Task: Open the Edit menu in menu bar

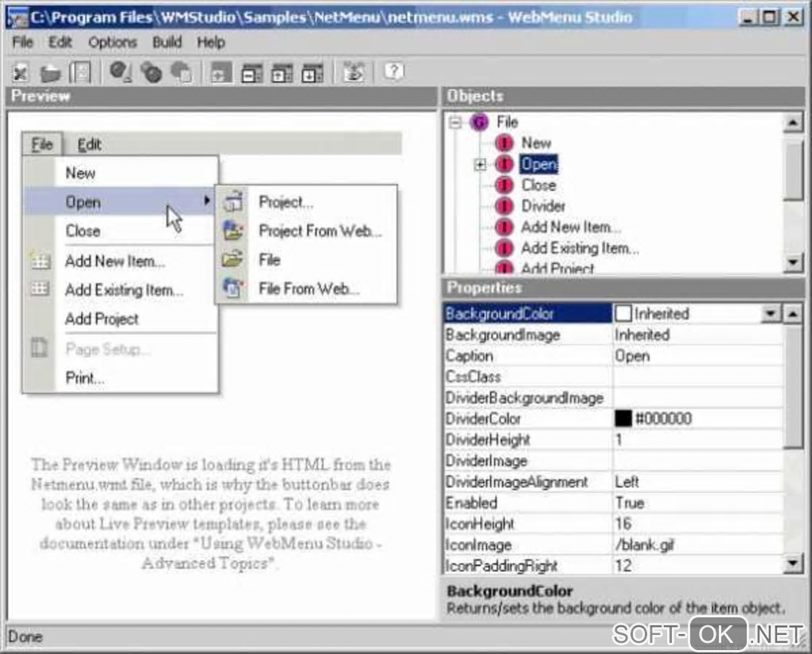Action: point(60,42)
